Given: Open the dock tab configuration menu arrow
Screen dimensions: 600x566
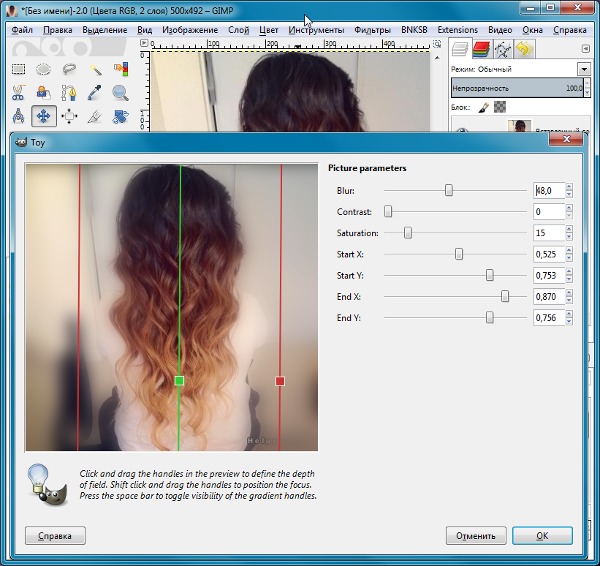Looking at the screenshot, I should [583, 49].
